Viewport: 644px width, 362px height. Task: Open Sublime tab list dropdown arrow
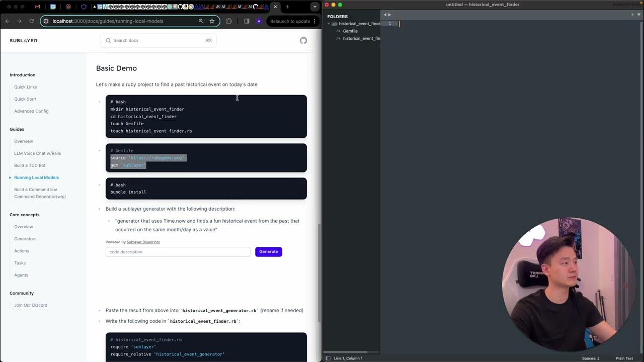point(638,15)
